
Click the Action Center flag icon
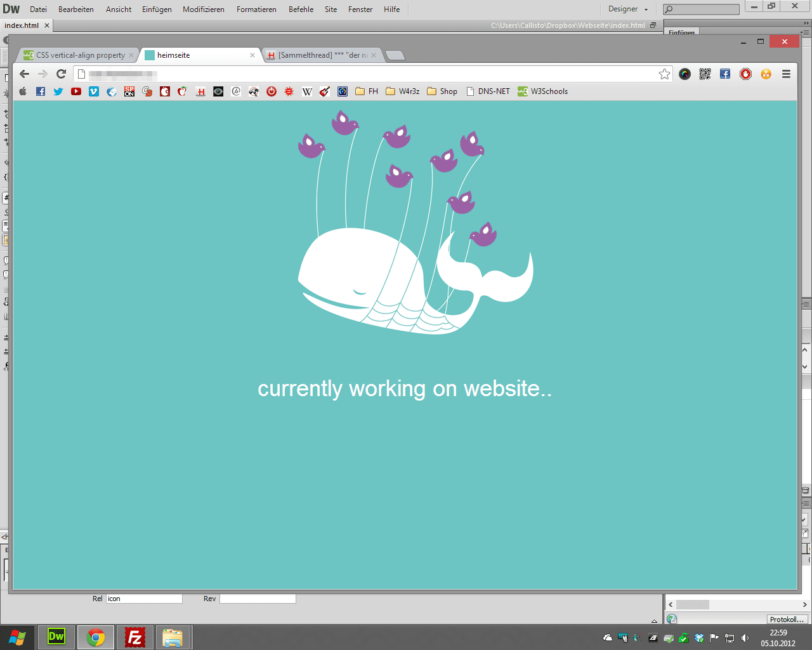(714, 638)
